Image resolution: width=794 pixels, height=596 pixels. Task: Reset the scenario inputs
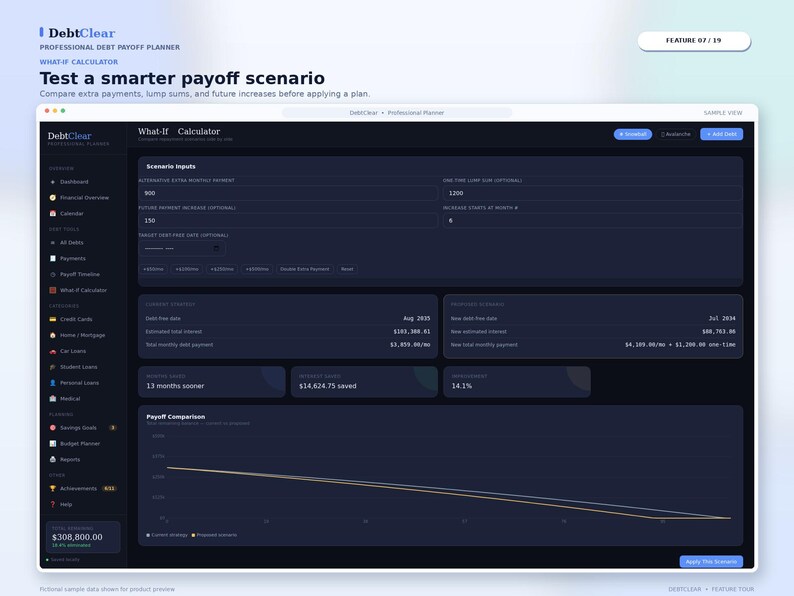(347, 269)
